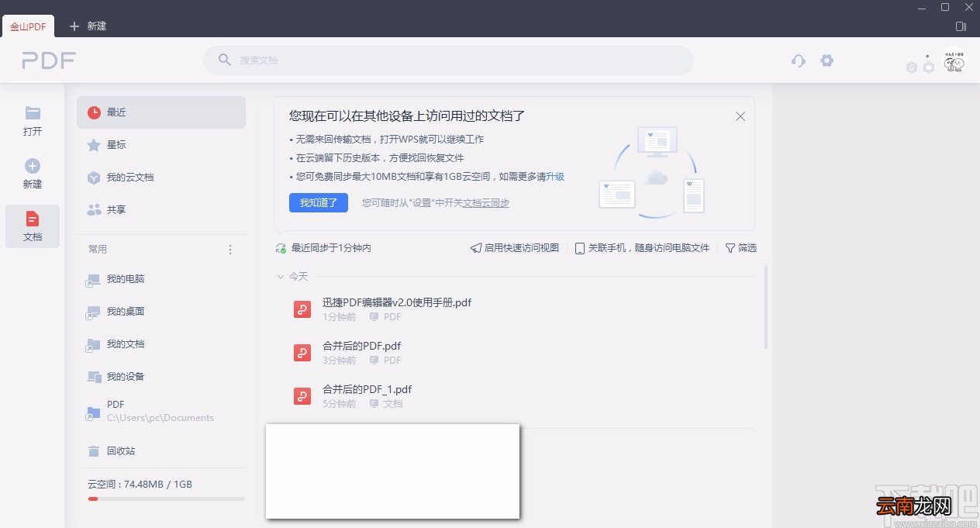
Task: Open the settings gear icon
Action: (827, 60)
